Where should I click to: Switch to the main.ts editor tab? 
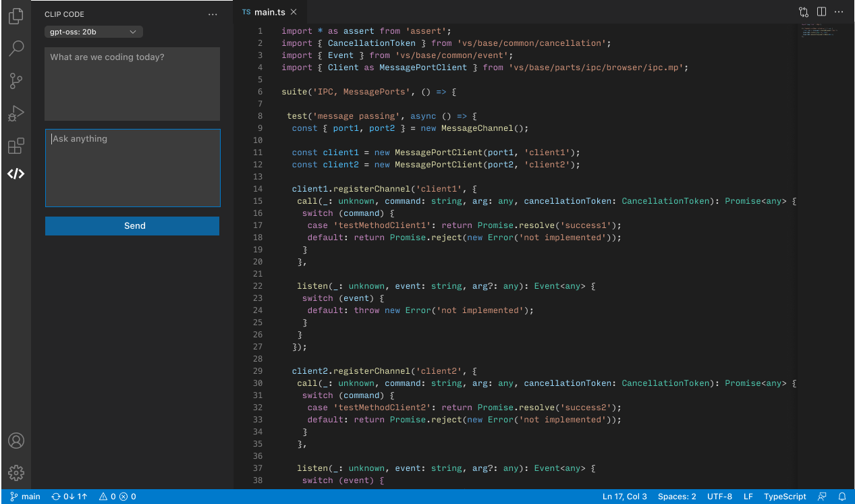pyautogui.click(x=269, y=12)
